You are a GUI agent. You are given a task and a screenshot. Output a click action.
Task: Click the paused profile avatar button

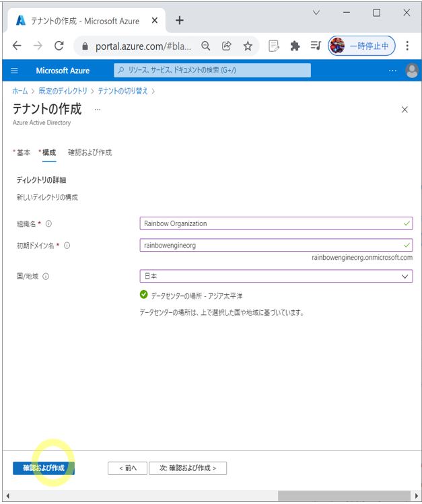[361, 46]
